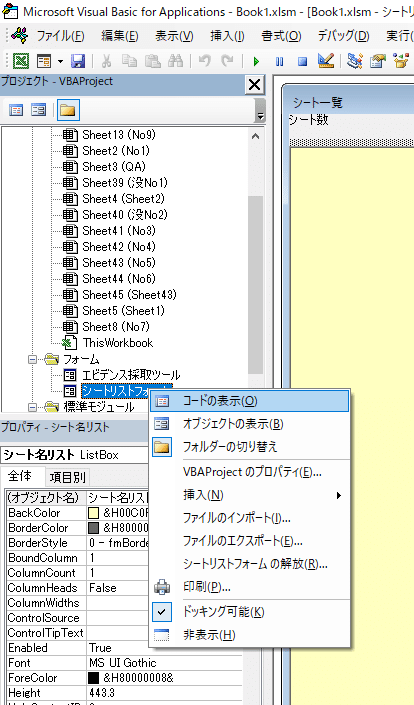This screenshot has width=414, height=705.
Task: Select オブジェクトの表示(B) context menu item
Action: [x=249, y=424]
